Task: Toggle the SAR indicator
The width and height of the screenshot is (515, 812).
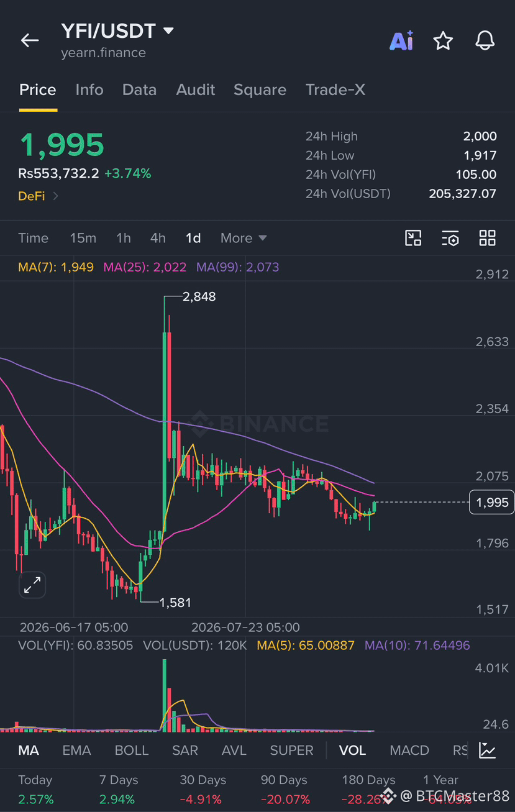Action: pyautogui.click(x=185, y=750)
